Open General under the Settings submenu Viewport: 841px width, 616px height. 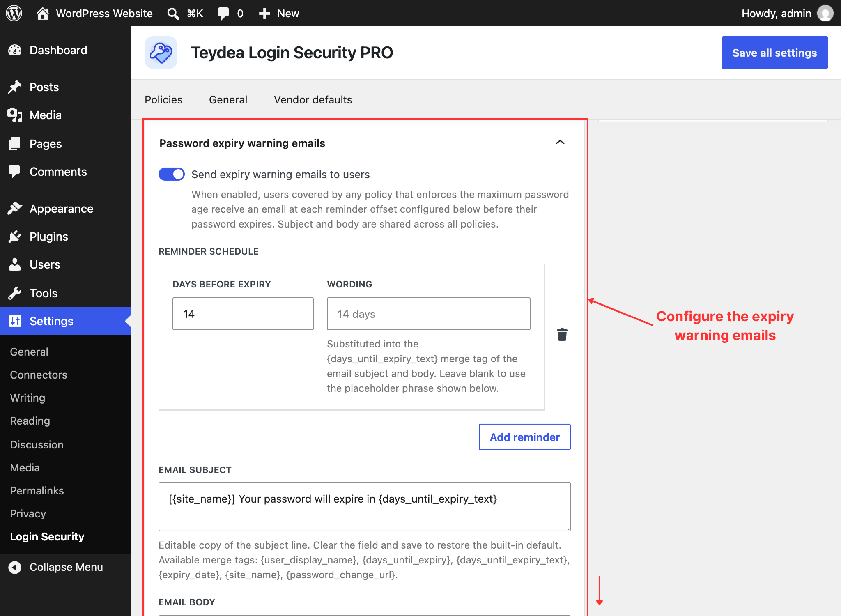pos(29,352)
